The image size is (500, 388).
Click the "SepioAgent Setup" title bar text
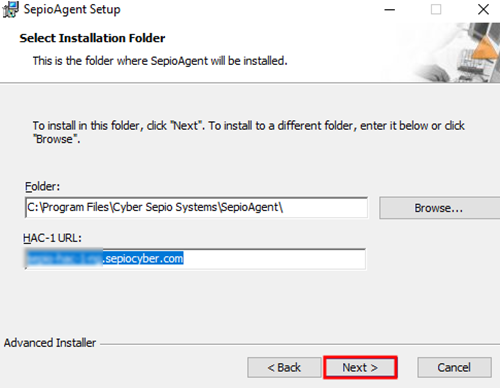[72, 9]
